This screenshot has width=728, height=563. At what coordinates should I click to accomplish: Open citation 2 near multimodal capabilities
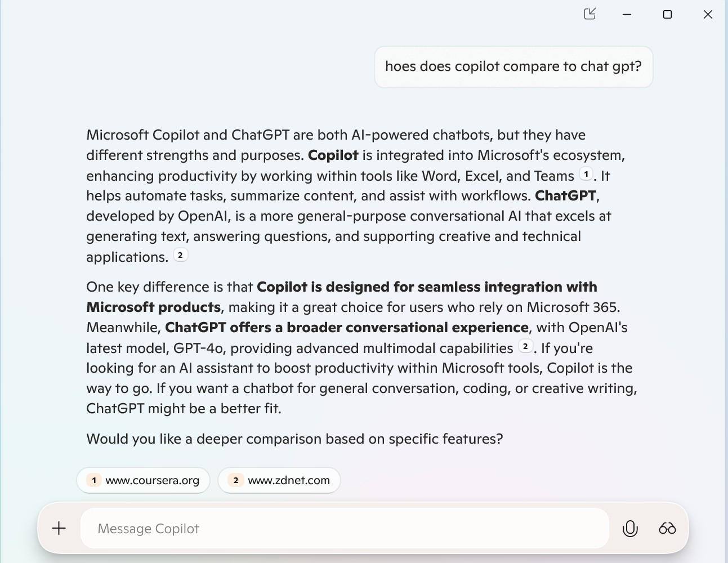[x=525, y=346]
